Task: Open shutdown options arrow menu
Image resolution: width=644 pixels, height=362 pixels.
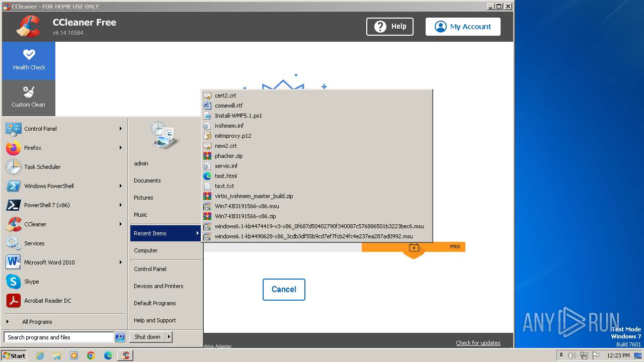Action: click(169, 337)
